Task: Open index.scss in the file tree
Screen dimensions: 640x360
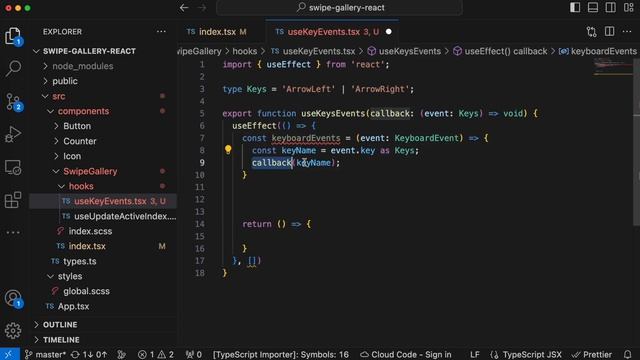Action: 103,231
